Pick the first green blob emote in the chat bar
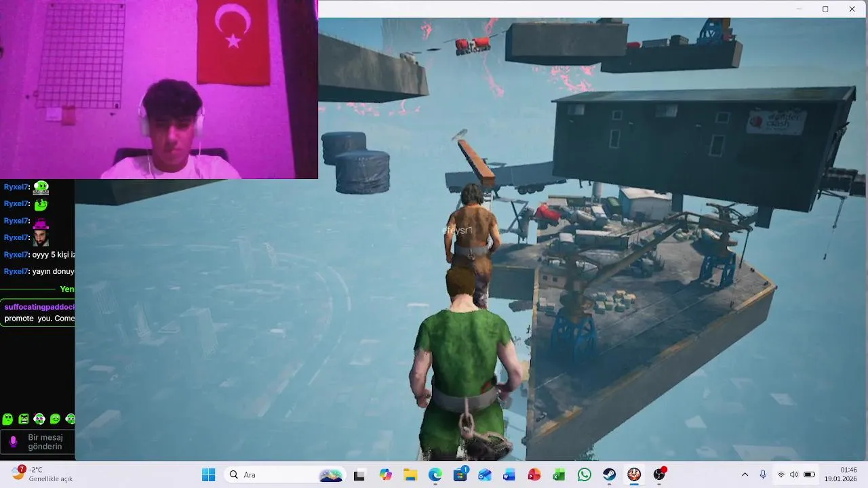 [x=7, y=419]
